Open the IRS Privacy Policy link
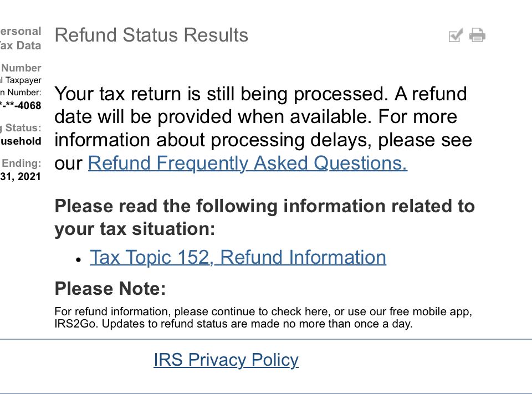This screenshot has width=532, height=394. (226, 360)
